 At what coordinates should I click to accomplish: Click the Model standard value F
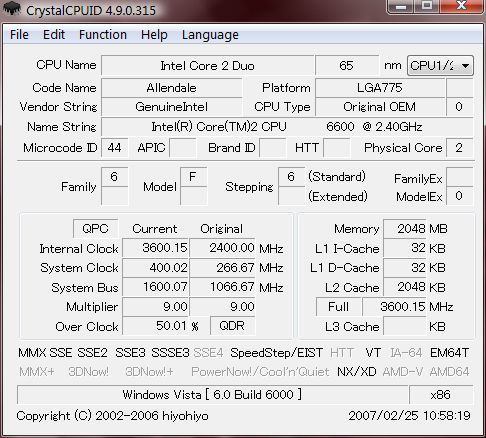click(193, 177)
